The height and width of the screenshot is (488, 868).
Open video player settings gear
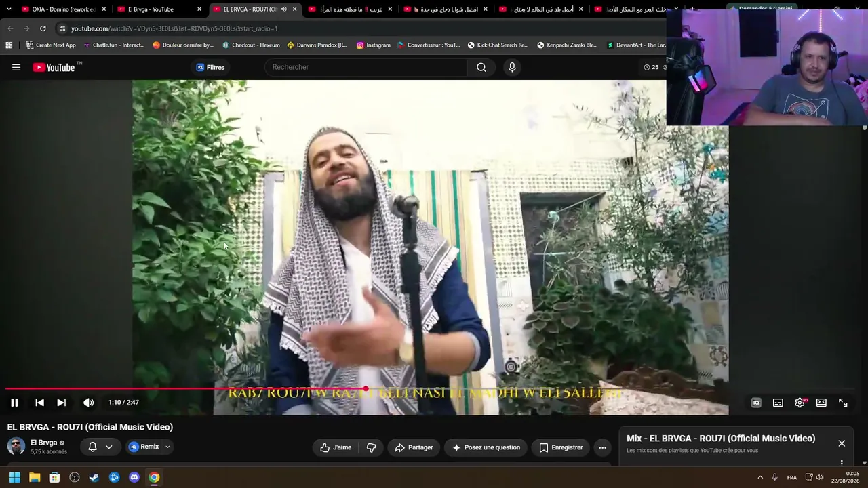pos(800,403)
